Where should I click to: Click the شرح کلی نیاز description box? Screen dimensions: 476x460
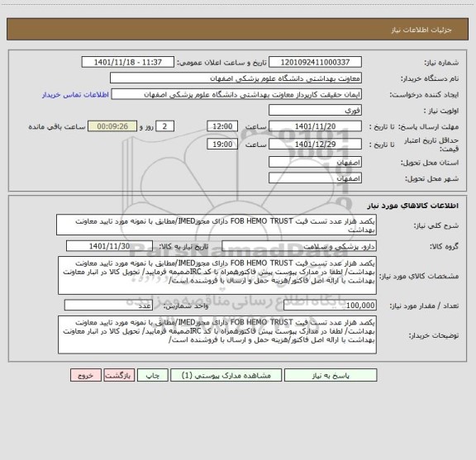pos(217,225)
